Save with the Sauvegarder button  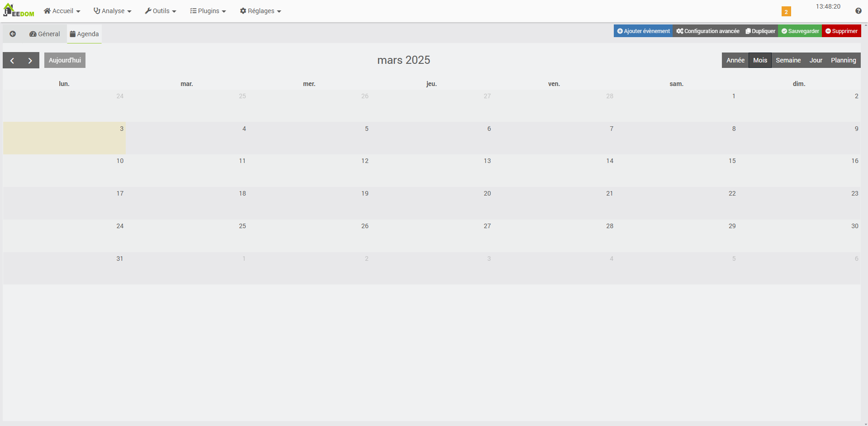[800, 31]
